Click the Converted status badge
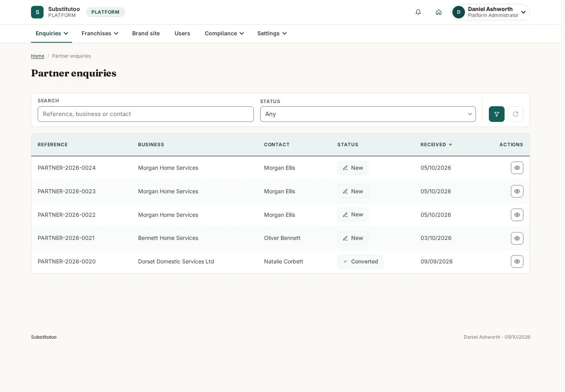The width and height of the screenshot is (565, 392). coord(360,261)
